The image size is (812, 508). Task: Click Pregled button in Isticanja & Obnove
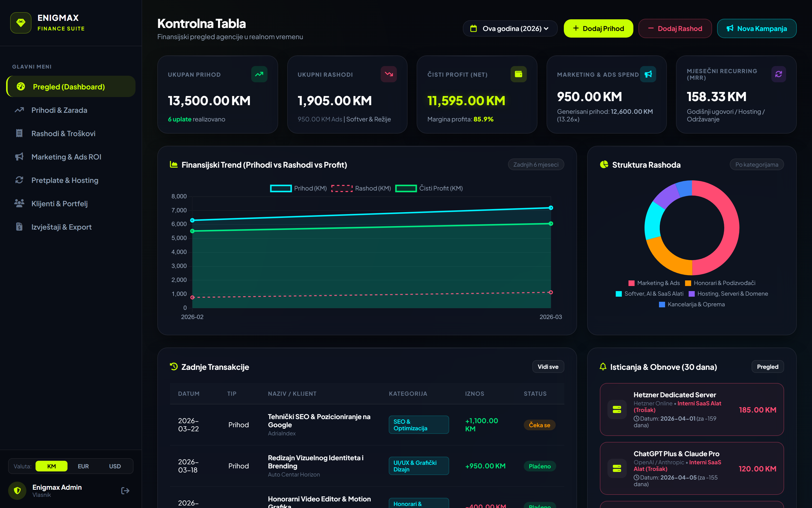[x=767, y=367]
